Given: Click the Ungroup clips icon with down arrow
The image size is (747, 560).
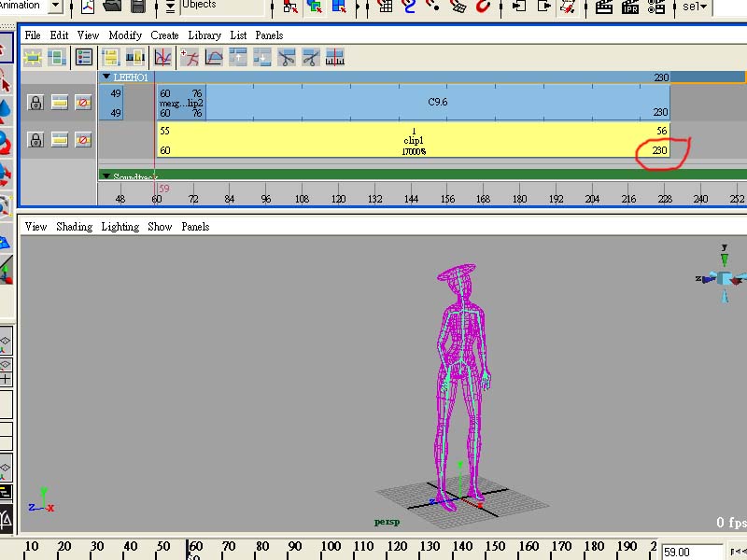Looking at the screenshot, I should 262,58.
